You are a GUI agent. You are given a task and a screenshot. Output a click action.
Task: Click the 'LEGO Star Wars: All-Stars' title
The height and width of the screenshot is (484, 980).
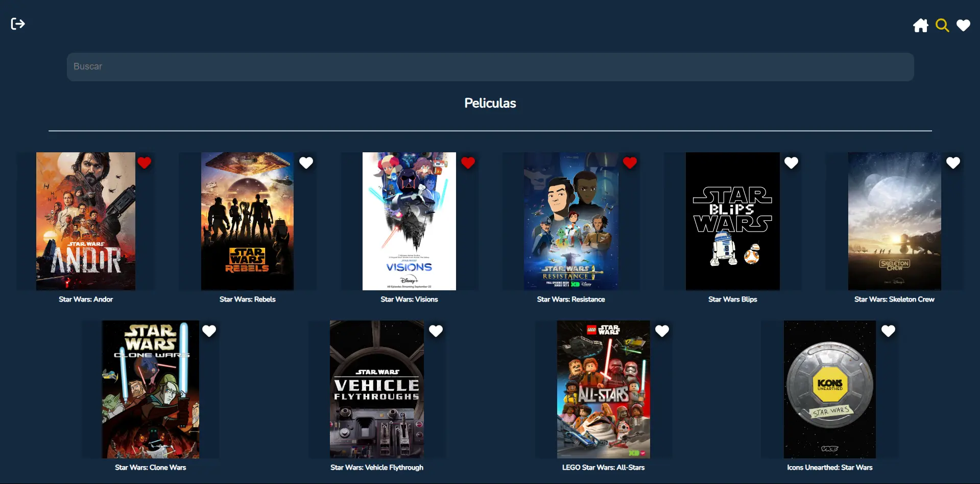pyautogui.click(x=604, y=468)
